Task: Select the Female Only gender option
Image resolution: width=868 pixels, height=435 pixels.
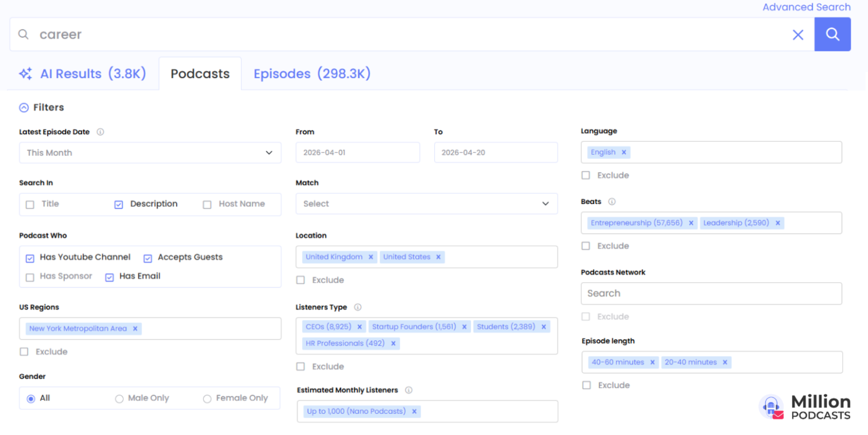Action: pos(207,399)
